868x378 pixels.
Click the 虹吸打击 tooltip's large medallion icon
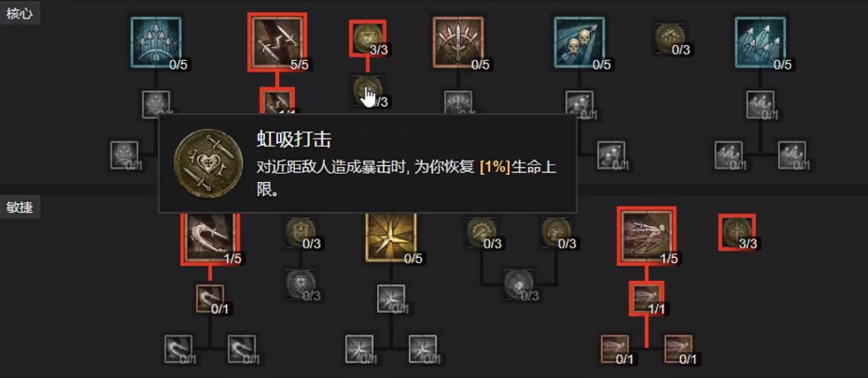[208, 164]
